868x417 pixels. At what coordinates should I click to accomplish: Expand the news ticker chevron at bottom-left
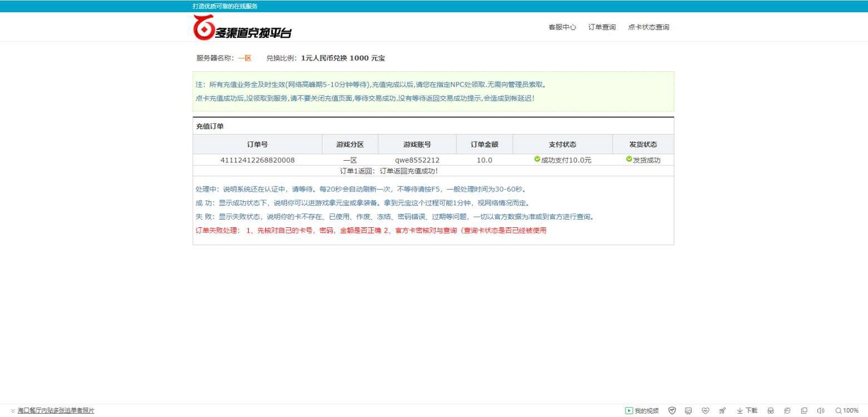click(x=13, y=411)
